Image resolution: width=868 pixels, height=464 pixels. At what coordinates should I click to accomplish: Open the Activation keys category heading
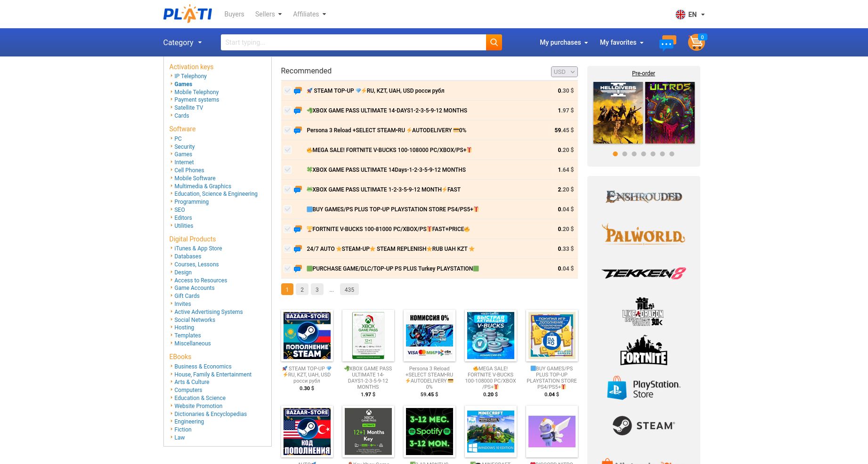tap(191, 67)
